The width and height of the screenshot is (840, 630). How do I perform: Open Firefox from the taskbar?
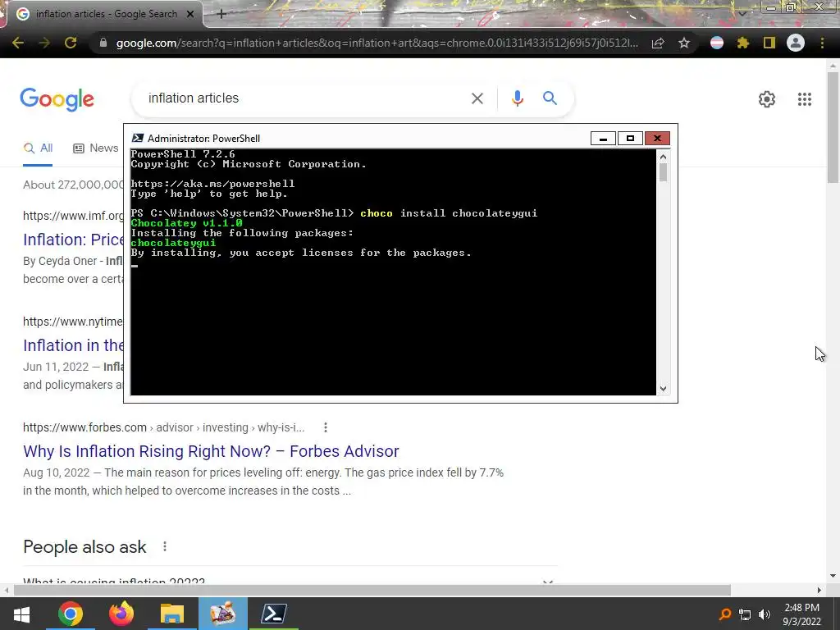coord(121,614)
